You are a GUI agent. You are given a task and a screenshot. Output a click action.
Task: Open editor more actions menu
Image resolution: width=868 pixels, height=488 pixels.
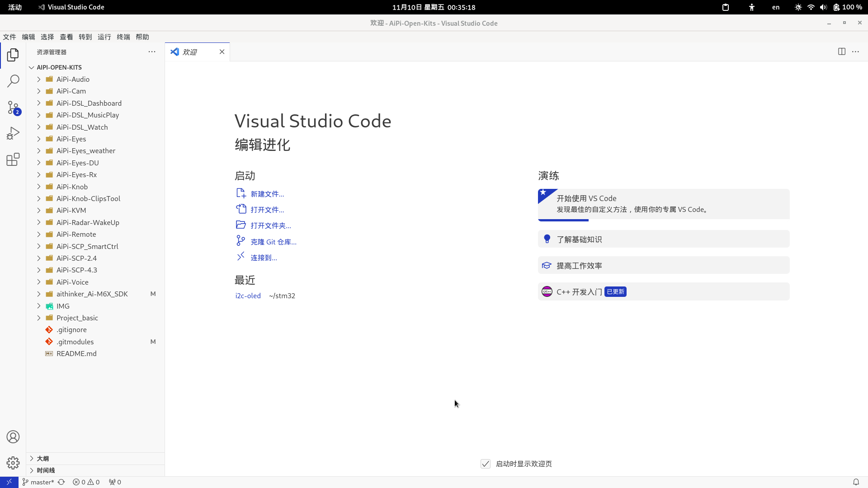point(855,52)
